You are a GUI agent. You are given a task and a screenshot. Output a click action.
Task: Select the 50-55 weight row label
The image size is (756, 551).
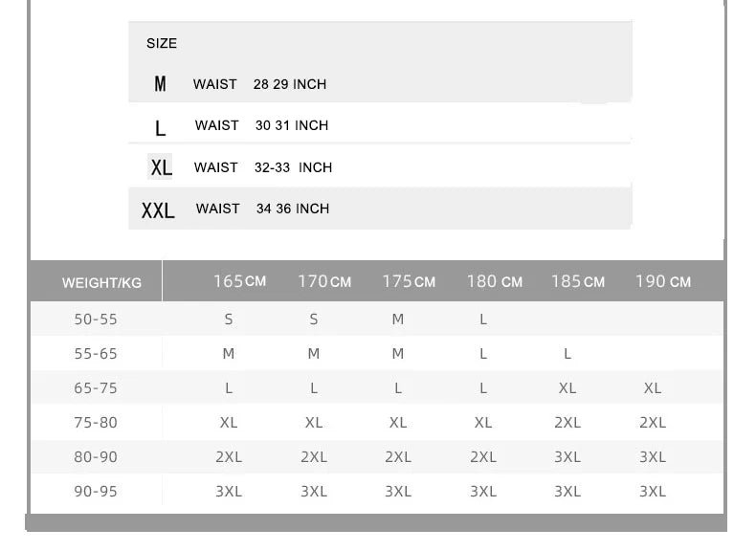pos(96,320)
